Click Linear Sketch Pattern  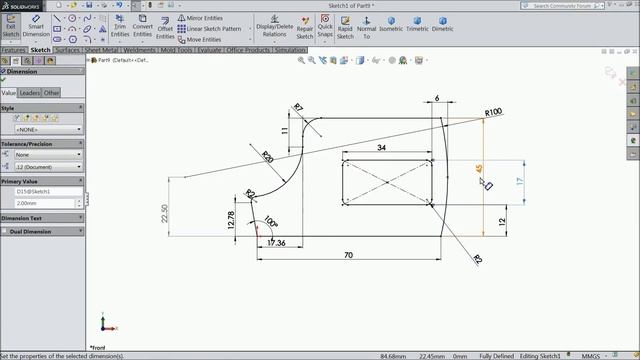click(x=209, y=29)
